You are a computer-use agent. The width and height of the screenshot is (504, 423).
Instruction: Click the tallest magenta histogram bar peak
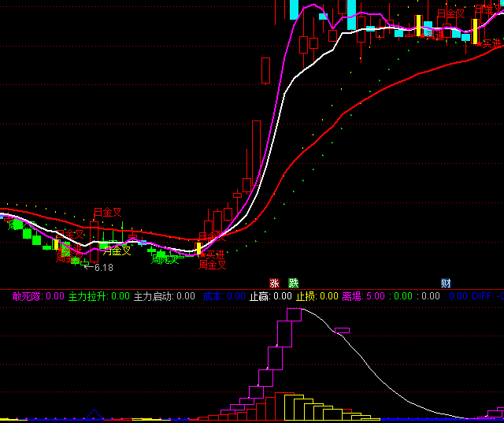tap(294, 314)
